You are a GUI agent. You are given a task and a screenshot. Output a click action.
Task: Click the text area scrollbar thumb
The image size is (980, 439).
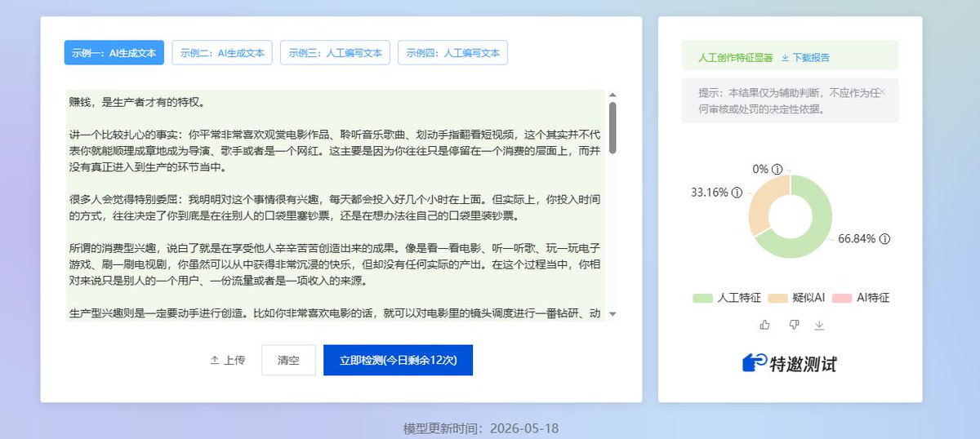612,127
